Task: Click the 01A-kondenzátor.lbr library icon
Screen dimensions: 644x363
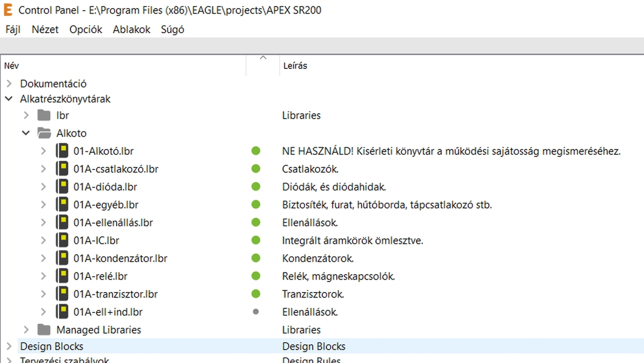Action: 62,258
